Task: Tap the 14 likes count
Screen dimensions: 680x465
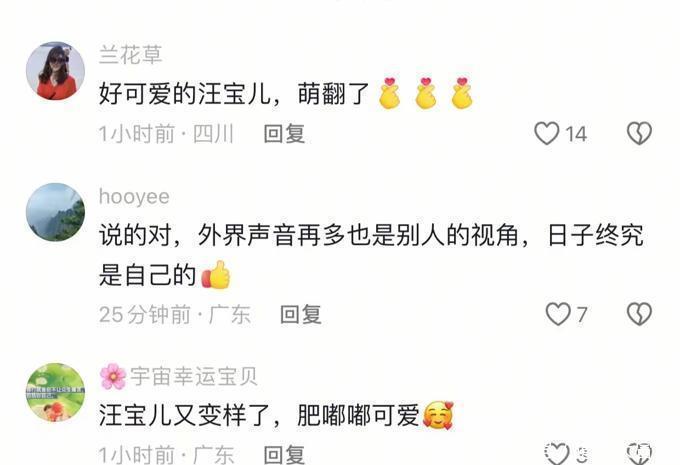Action: 576,134
